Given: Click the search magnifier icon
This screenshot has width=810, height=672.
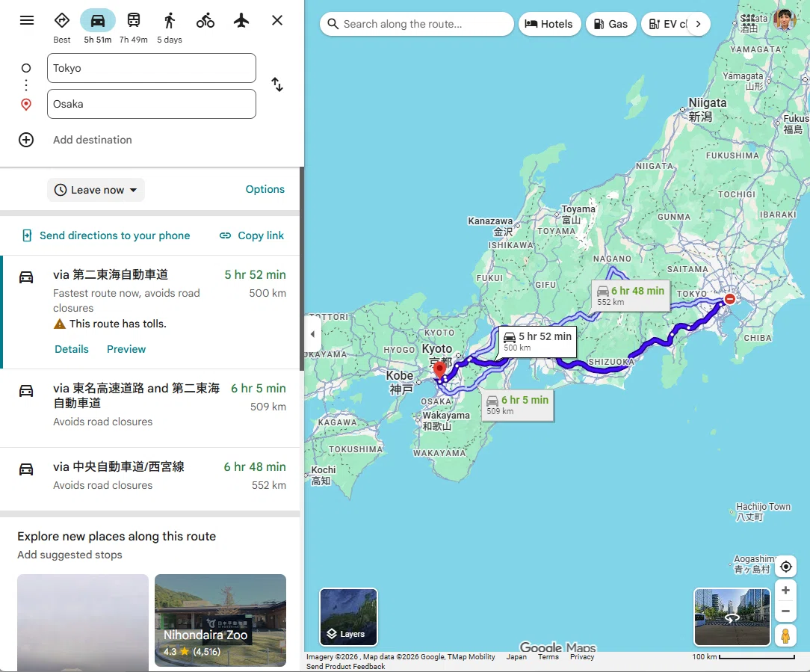Looking at the screenshot, I should 333,24.
